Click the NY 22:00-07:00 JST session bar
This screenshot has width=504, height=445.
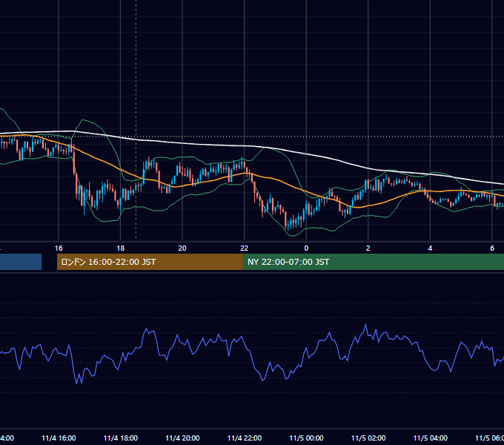(x=374, y=262)
